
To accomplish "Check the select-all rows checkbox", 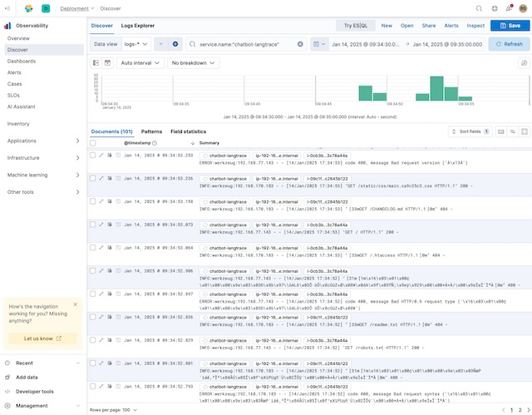I will [x=93, y=143].
